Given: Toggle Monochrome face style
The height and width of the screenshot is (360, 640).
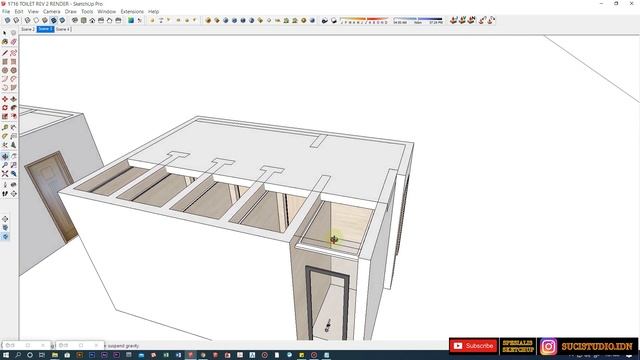Looking at the screenshot, I should pos(62,20).
